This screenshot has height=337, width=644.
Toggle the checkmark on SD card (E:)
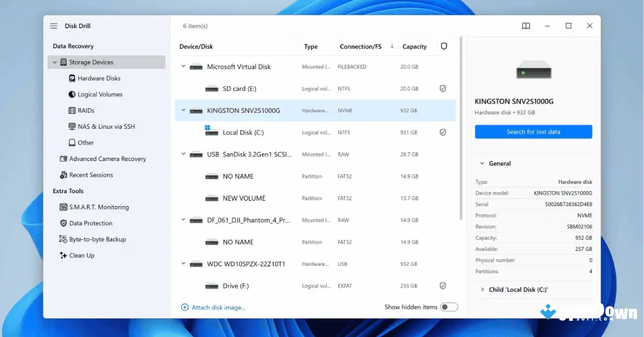pos(443,89)
